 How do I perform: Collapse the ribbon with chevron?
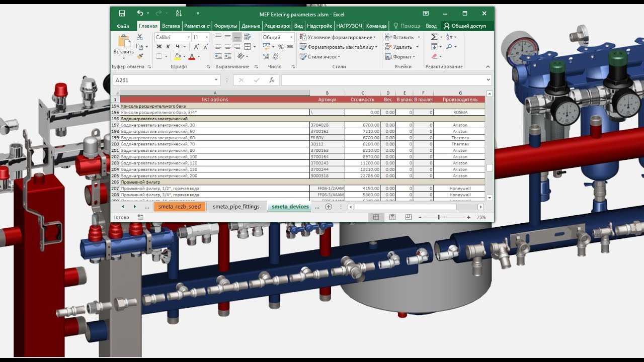(488, 66)
